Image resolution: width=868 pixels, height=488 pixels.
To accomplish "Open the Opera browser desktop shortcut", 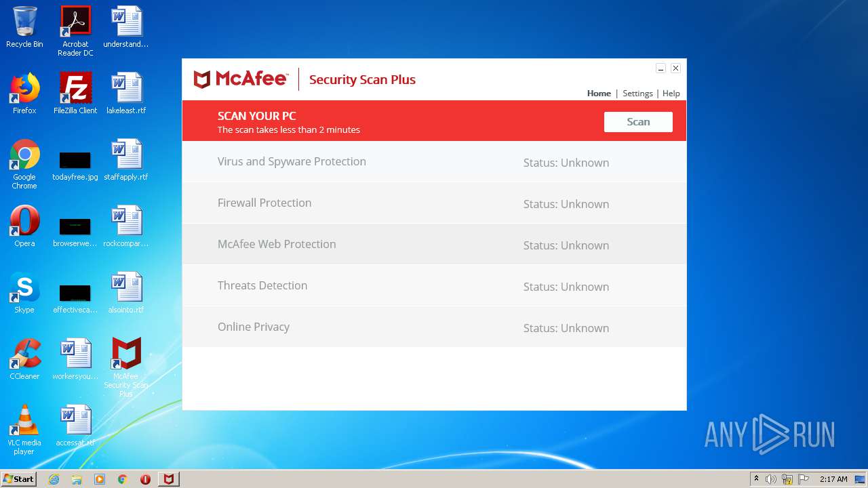I will [x=24, y=226].
